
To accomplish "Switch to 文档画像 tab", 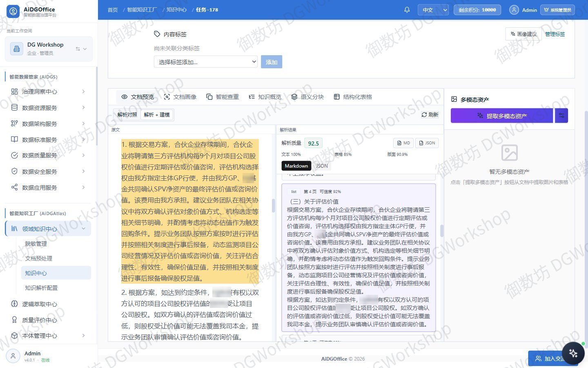I will point(180,97).
